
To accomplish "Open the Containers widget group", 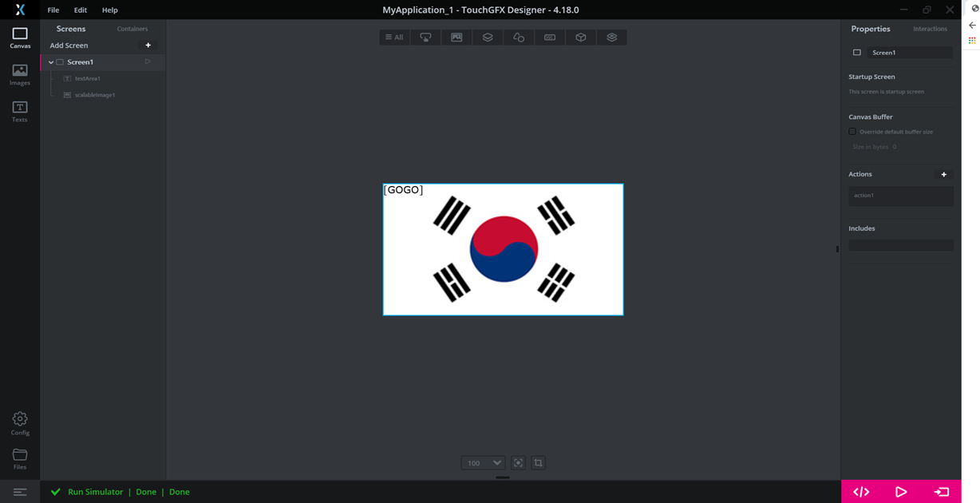I will (x=488, y=38).
